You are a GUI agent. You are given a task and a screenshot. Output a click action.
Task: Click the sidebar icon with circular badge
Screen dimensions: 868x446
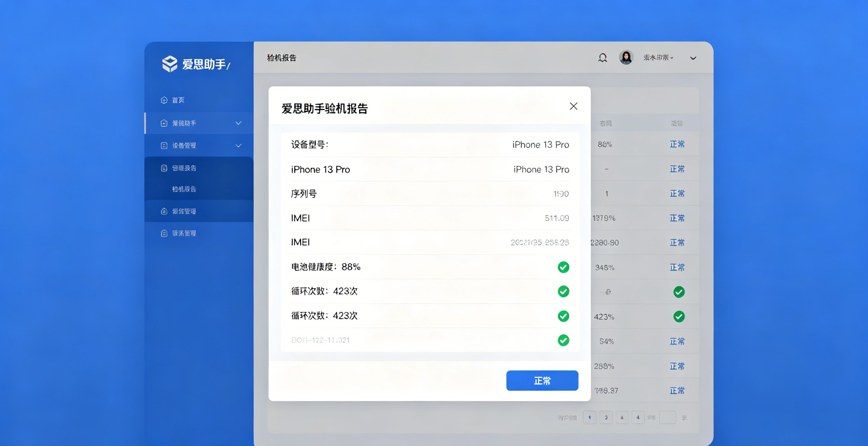(164, 211)
